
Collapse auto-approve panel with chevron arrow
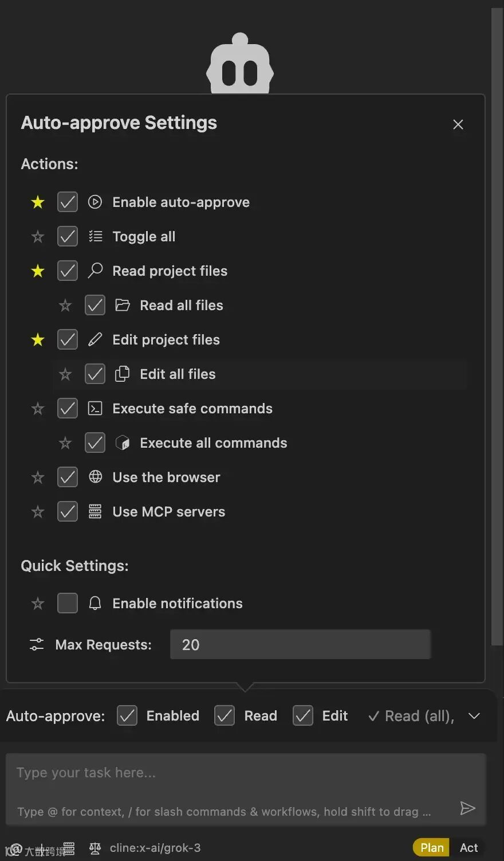point(474,716)
